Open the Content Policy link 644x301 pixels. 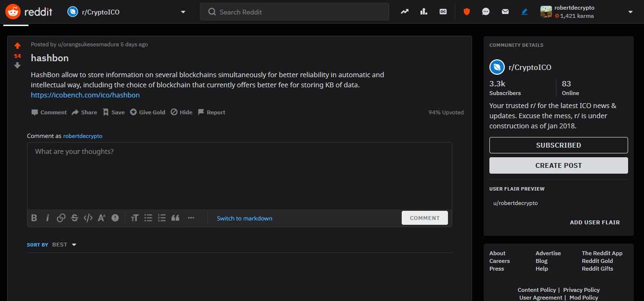pos(537,290)
